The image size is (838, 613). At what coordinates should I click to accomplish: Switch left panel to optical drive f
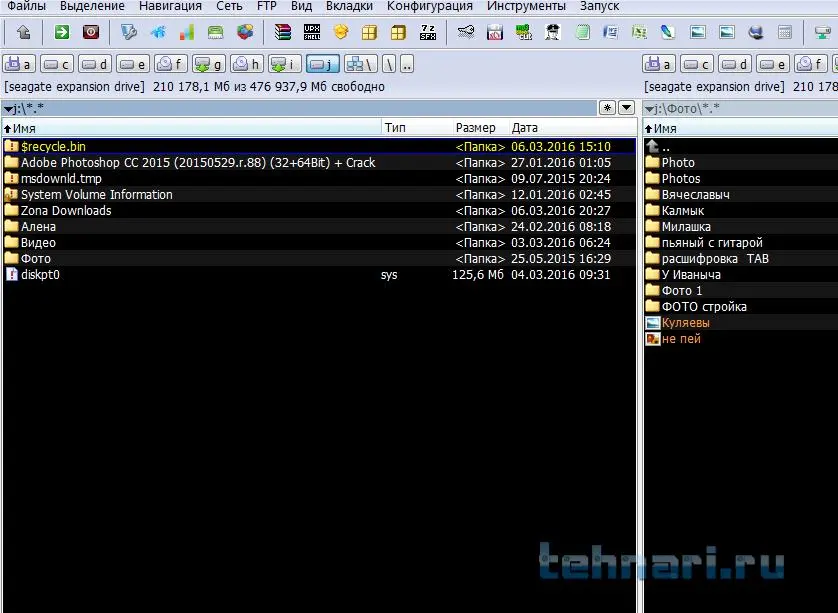[171, 65]
